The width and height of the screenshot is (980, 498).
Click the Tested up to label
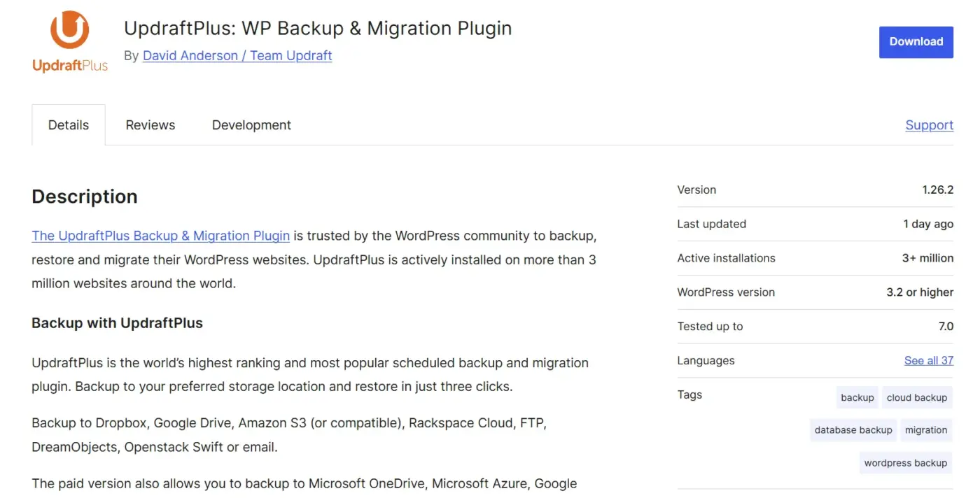tap(710, 327)
